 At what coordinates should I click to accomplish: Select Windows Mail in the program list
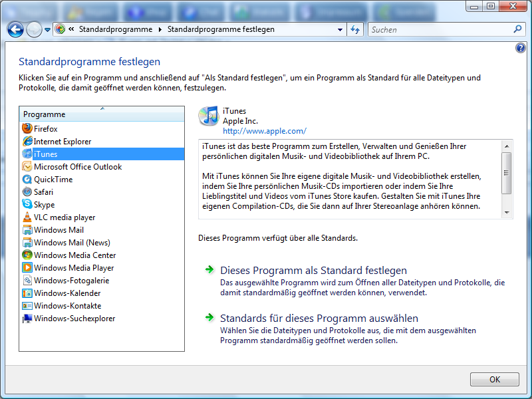pos(102,229)
